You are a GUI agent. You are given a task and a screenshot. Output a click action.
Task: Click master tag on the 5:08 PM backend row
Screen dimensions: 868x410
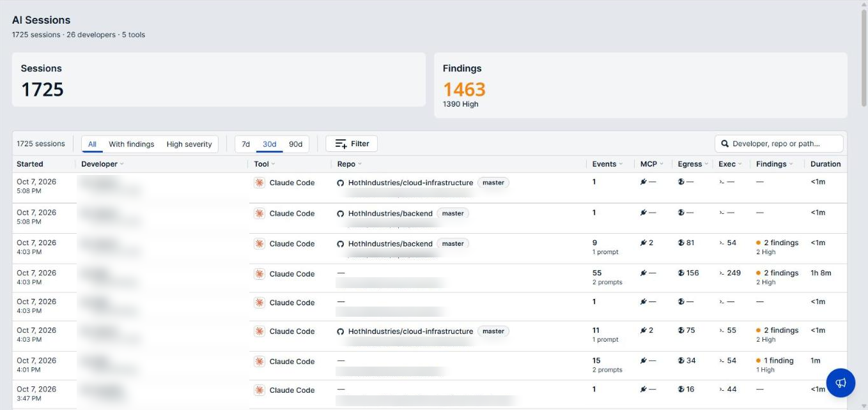tap(453, 213)
